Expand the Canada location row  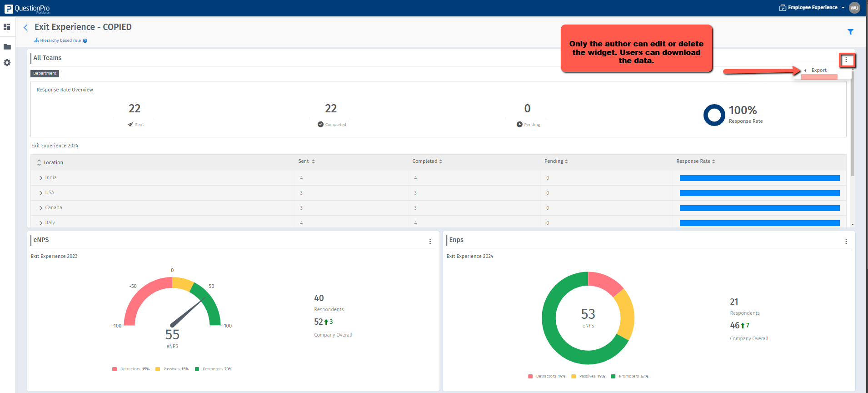41,208
